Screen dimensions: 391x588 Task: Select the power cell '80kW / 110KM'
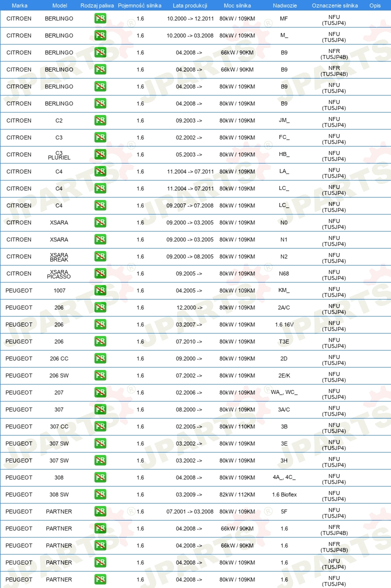(237, 426)
